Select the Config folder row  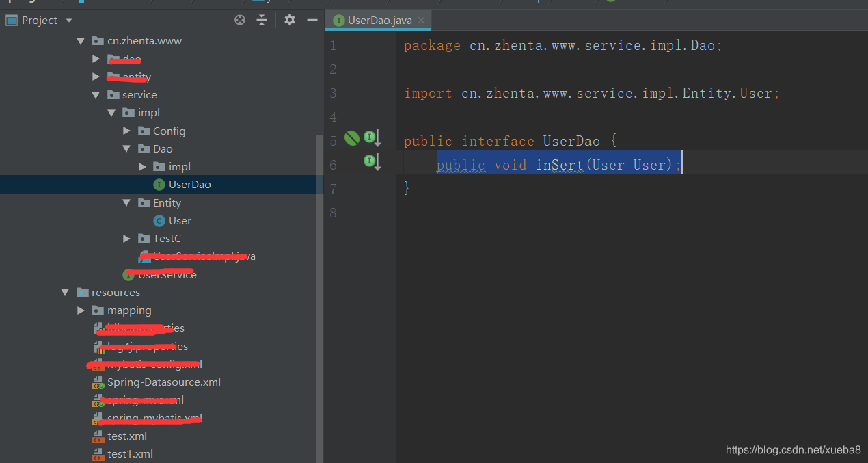tap(162, 131)
